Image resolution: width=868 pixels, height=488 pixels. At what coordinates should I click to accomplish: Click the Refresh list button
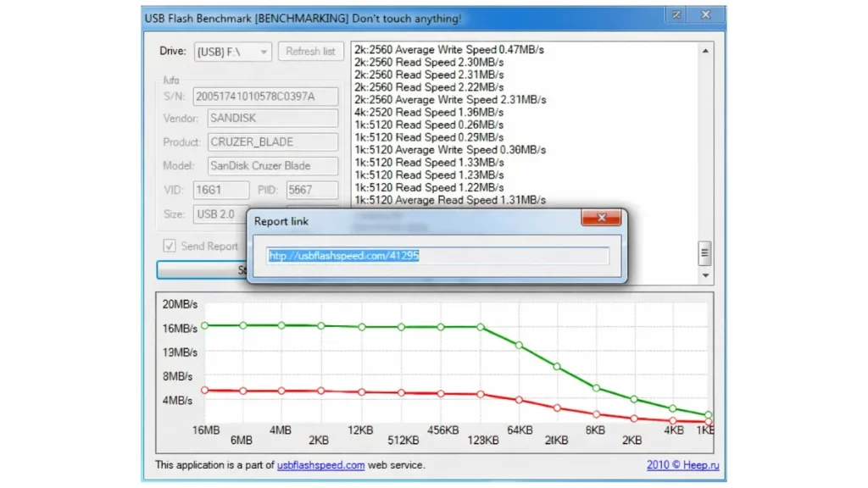click(310, 52)
